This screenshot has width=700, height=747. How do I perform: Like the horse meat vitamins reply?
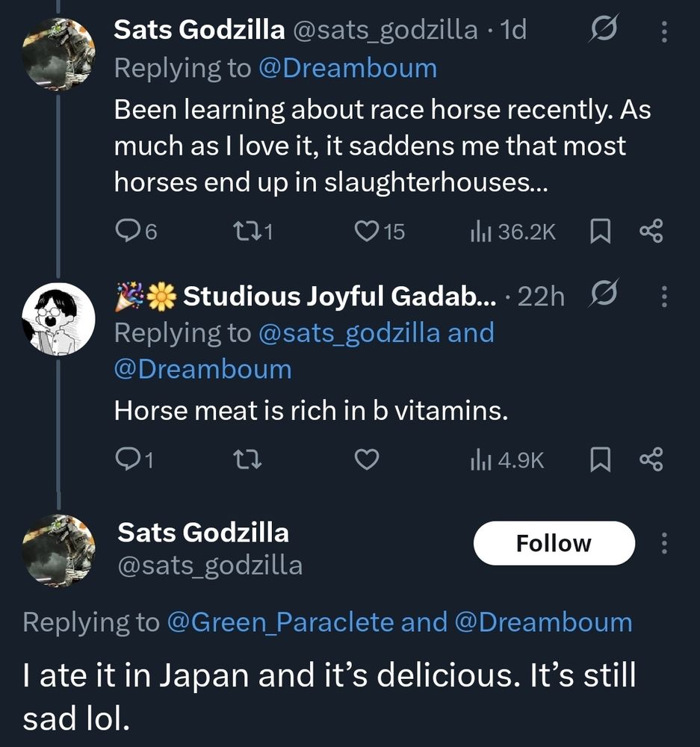(x=366, y=460)
